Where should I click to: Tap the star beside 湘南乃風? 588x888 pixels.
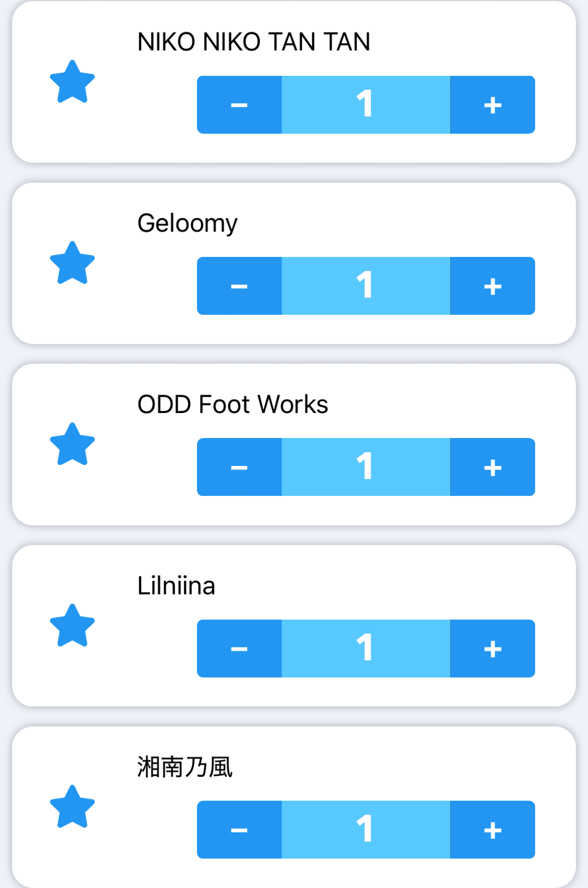(72, 807)
